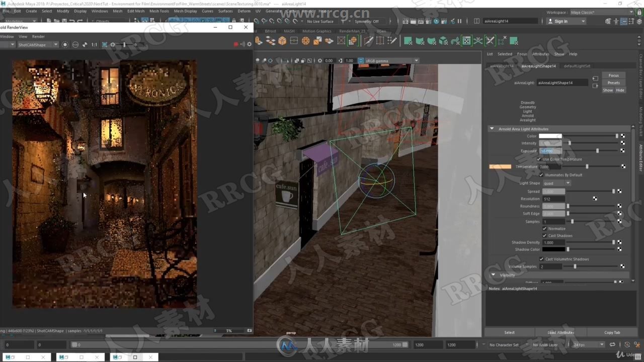Switch to the aiAreaLight14 tab

click(502, 66)
